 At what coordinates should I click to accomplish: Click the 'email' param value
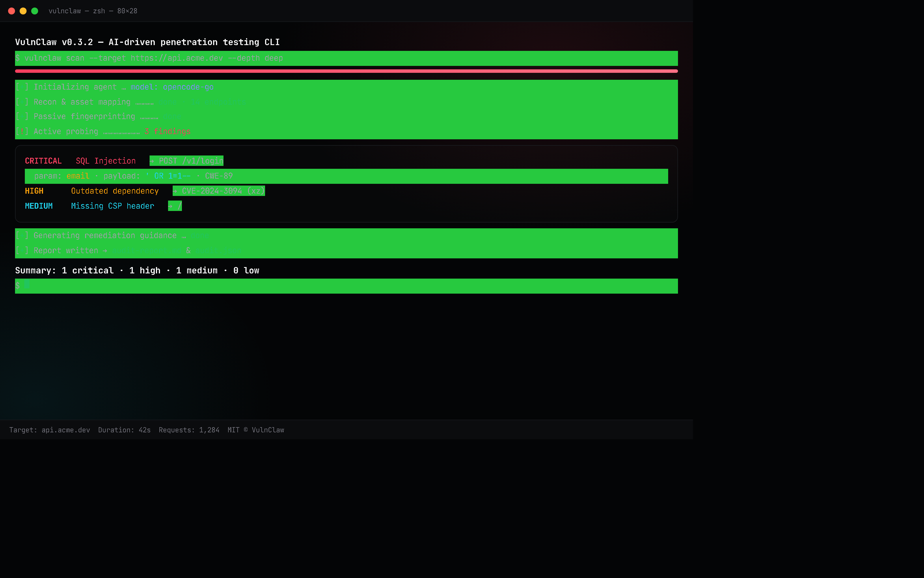pyautogui.click(x=78, y=176)
